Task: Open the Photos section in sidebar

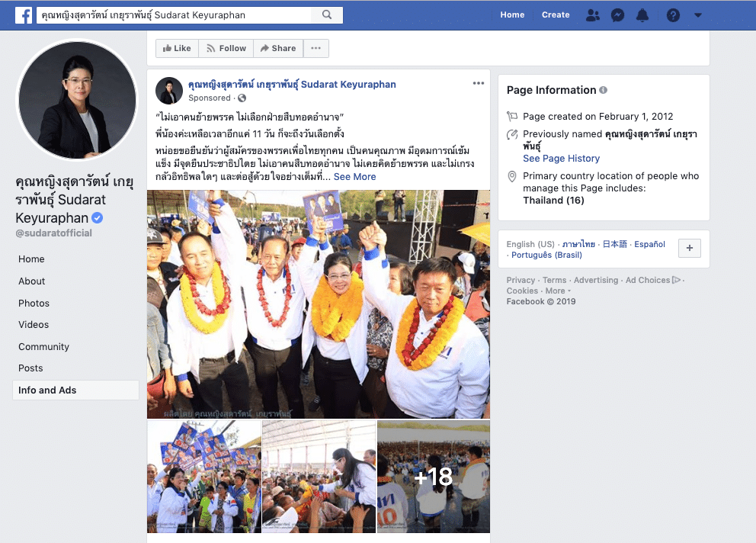Action: click(34, 303)
